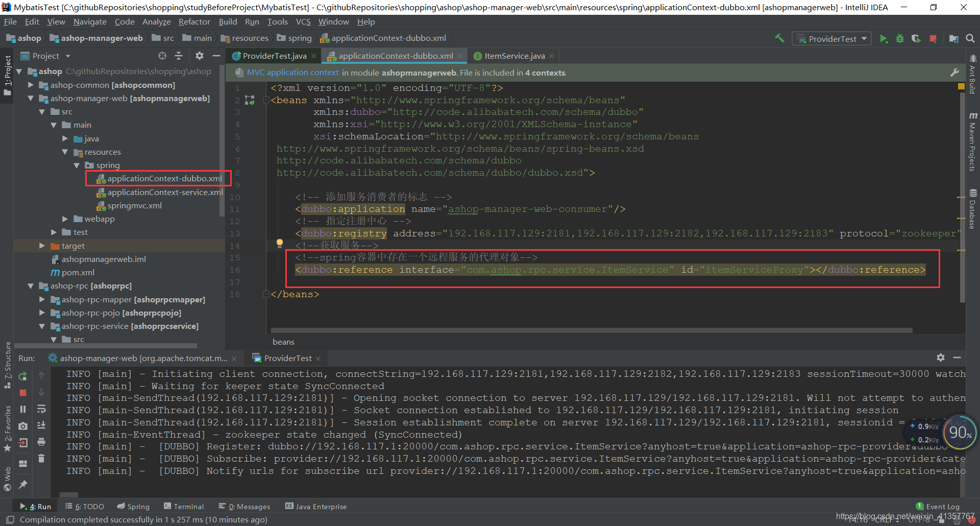The height and width of the screenshot is (526, 980).
Task: Open Search Everywhere magnifier icon
Action: click(x=970, y=38)
